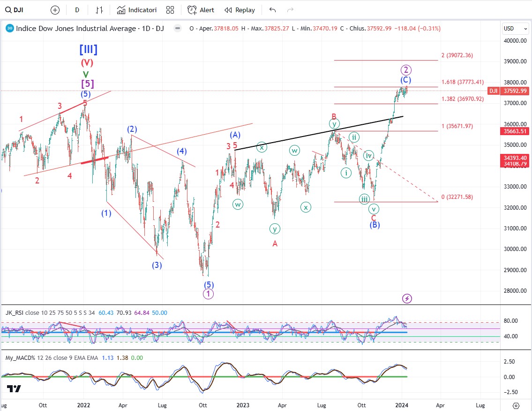
Task: Click the 2022 label on time axis
Action: click(x=83, y=405)
